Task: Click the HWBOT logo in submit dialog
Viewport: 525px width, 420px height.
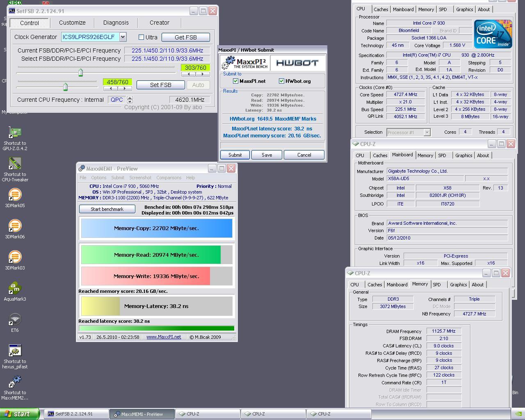Action: coord(297,63)
